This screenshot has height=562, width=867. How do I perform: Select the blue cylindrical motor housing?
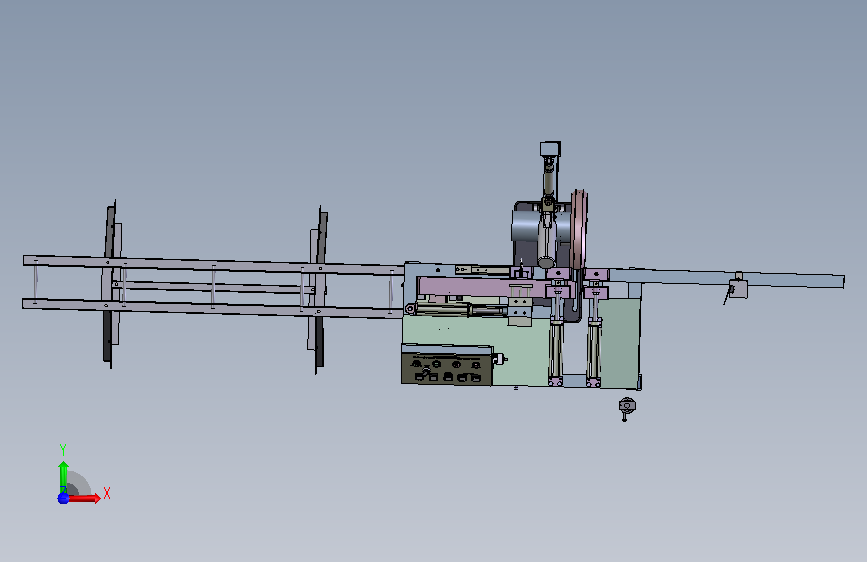(x=526, y=226)
